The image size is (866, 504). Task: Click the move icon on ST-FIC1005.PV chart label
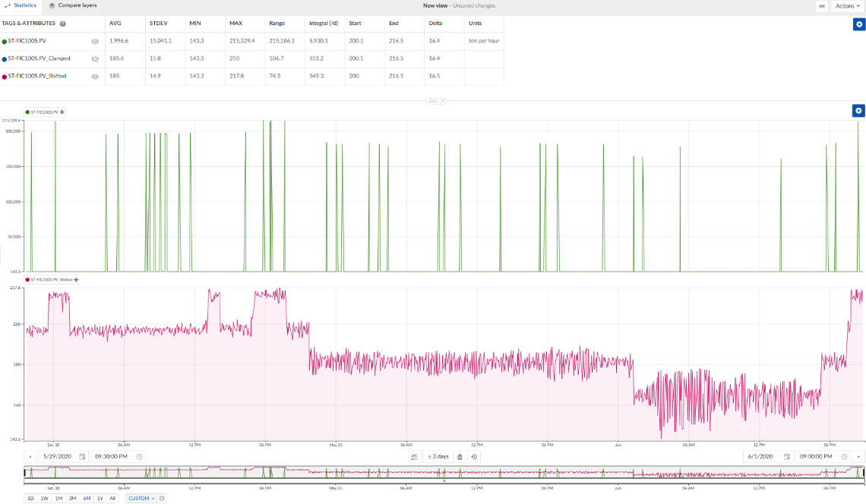coord(62,112)
